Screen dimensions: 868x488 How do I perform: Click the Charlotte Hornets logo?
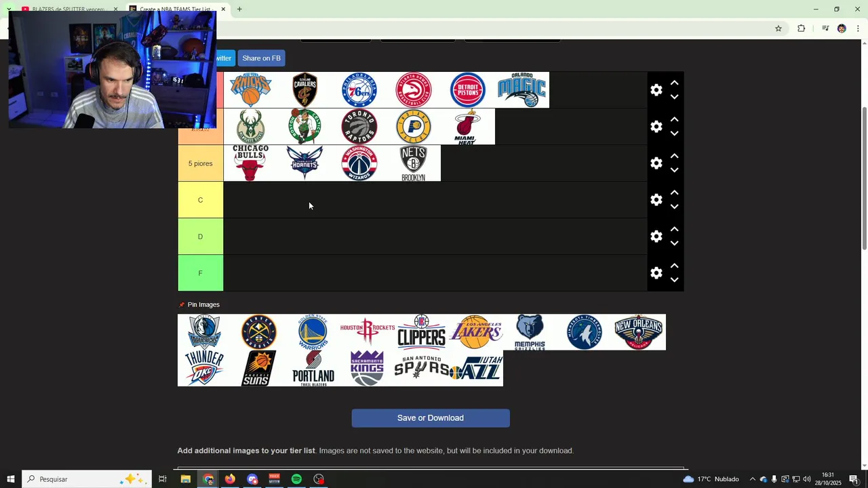click(305, 163)
